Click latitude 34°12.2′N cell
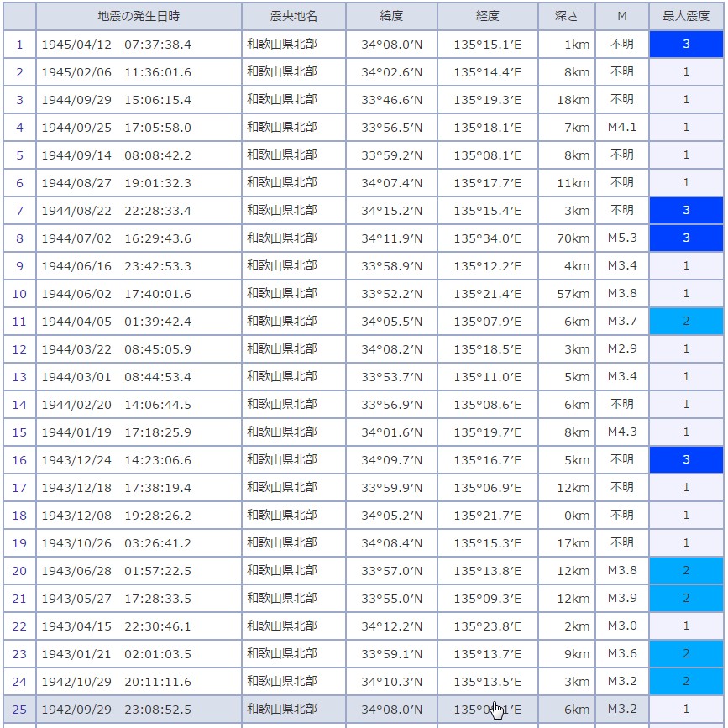 392,626
